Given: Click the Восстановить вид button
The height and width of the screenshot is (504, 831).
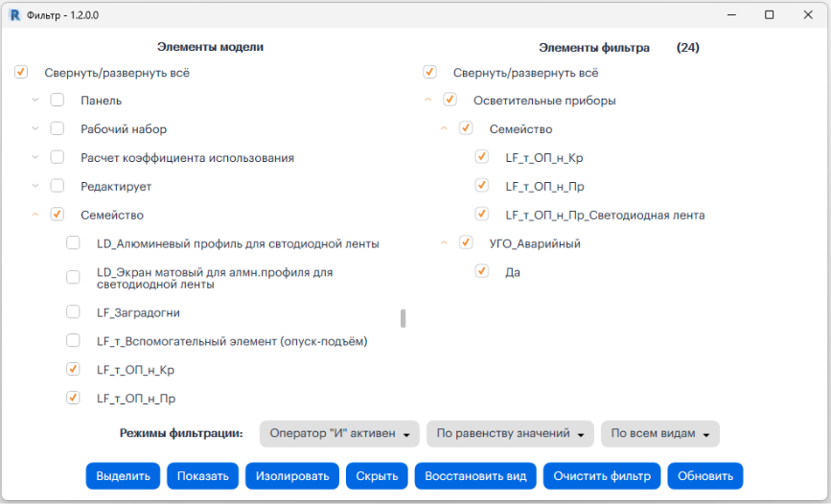Looking at the screenshot, I should pyautogui.click(x=475, y=476).
